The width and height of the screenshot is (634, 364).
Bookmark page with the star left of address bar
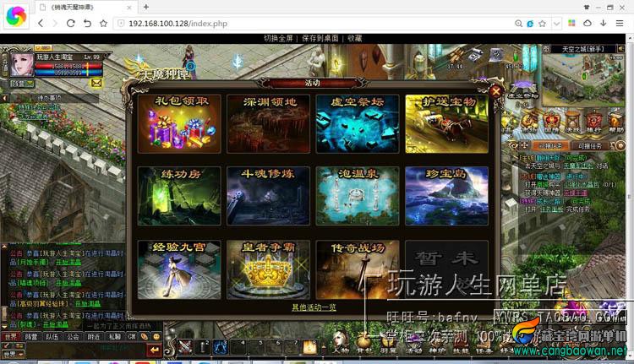tap(103, 24)
